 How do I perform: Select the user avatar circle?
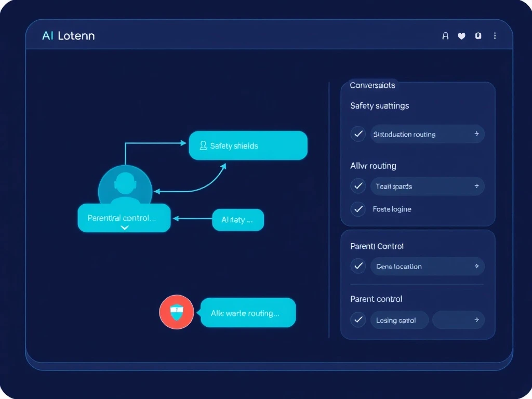(125, 185)
